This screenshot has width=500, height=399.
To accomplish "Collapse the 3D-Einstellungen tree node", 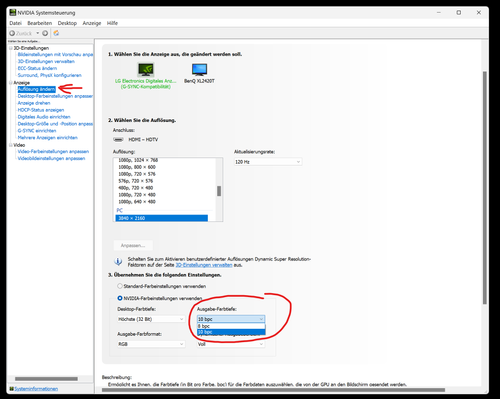I will [11, 48].
